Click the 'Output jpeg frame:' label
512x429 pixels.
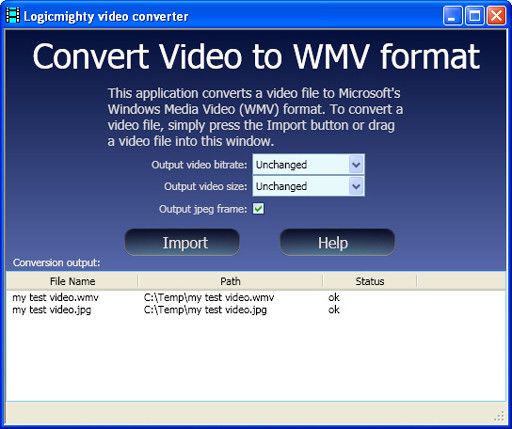[x=203, y=209]
